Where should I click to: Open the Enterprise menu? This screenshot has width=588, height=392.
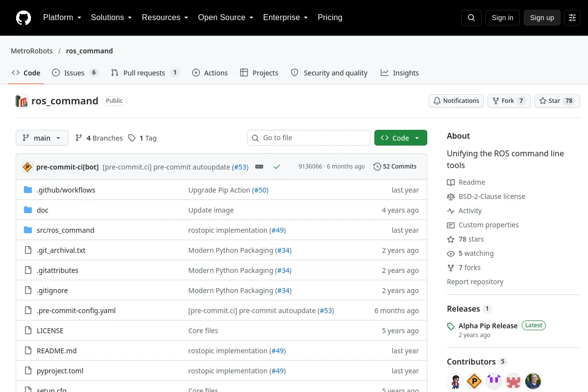click(286, 18)
